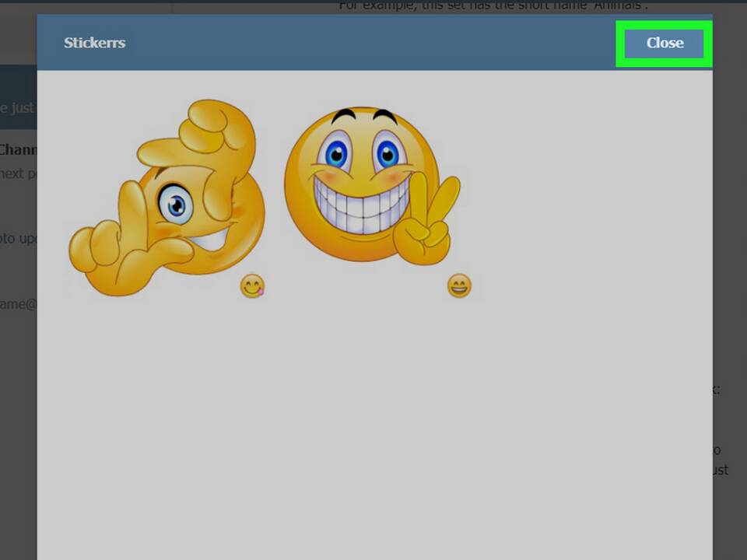Click the small grinning emoji icon
Screen dimensions: 747x560
click(x=459, y=286)
